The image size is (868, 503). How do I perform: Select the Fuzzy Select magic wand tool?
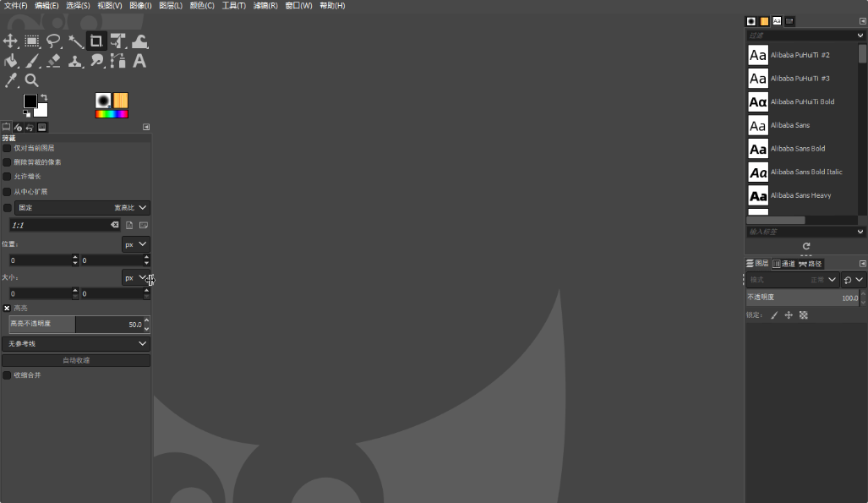[x=74, y=41]
